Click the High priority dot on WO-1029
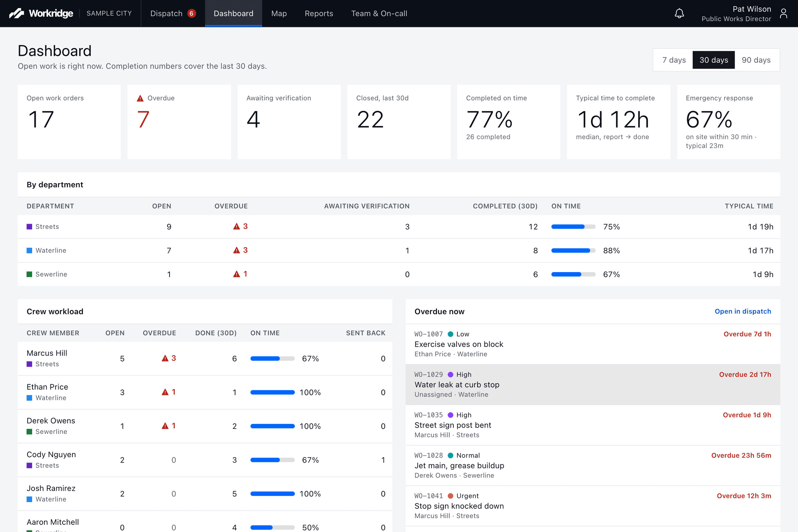The width and height of the screenshot is (798, 532). 450,375
